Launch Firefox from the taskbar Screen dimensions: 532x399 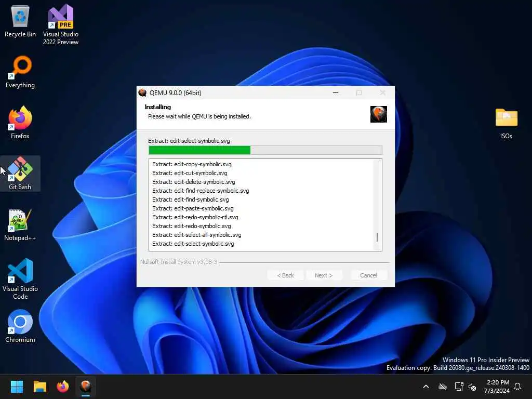[x=63, y=387]
